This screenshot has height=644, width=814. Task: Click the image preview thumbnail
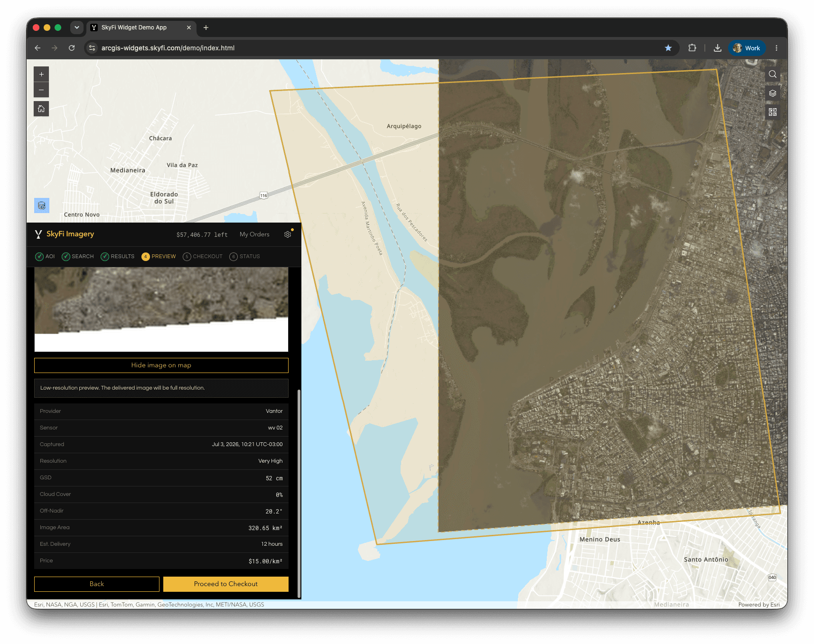pos(161,309)
